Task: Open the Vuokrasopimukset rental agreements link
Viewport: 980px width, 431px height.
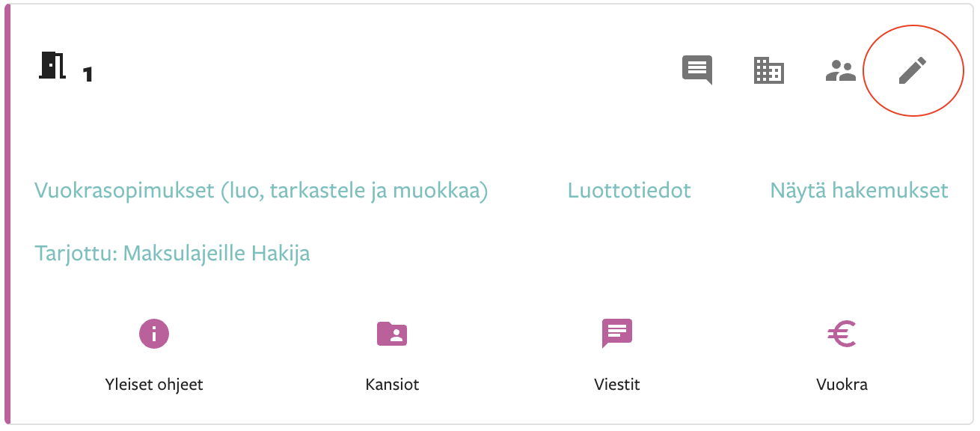Action: coord(261,191)
